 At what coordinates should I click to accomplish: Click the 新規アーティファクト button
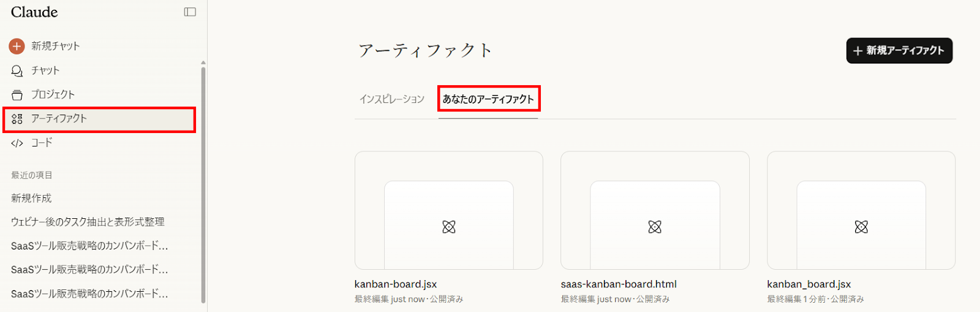(x=899, y=50)
